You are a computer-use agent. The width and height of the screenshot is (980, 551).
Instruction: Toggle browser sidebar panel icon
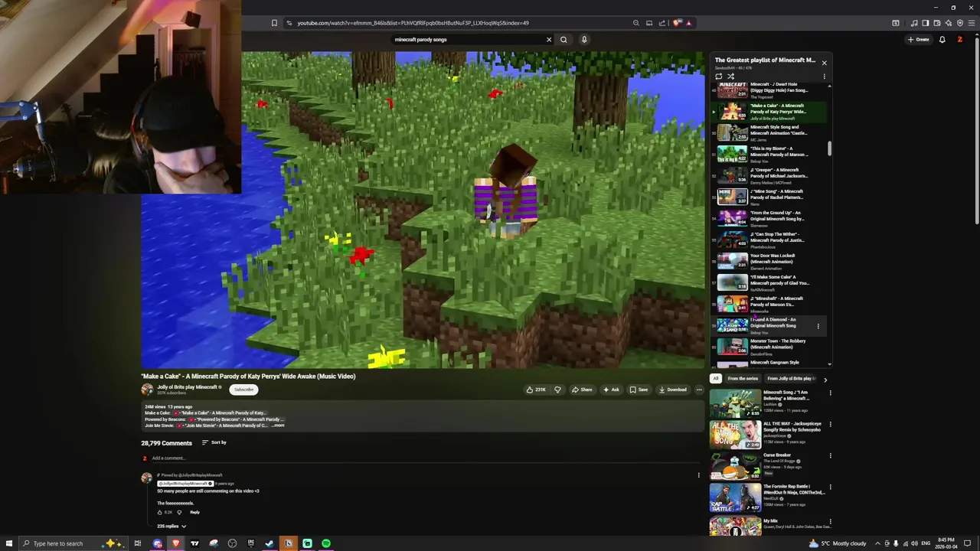point(926,23)
